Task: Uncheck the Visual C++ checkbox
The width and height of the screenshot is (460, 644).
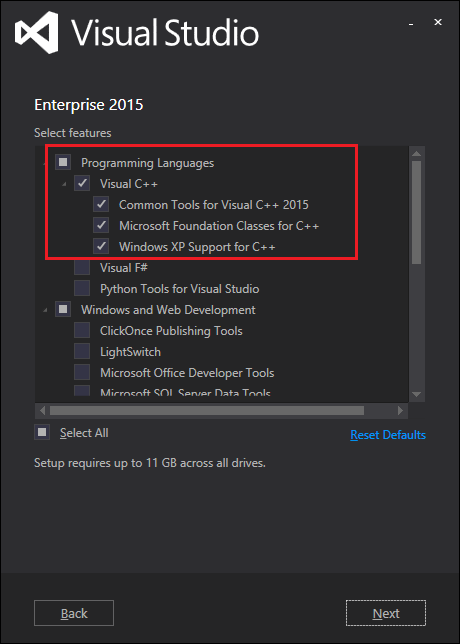Action: point(82,183)
